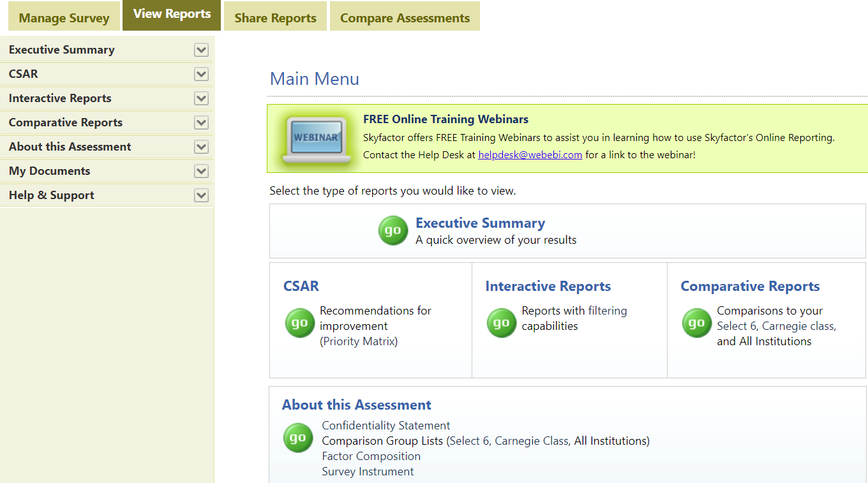
Task: Switch to the Manage Survey tab
Action: (x=64, y=17)
